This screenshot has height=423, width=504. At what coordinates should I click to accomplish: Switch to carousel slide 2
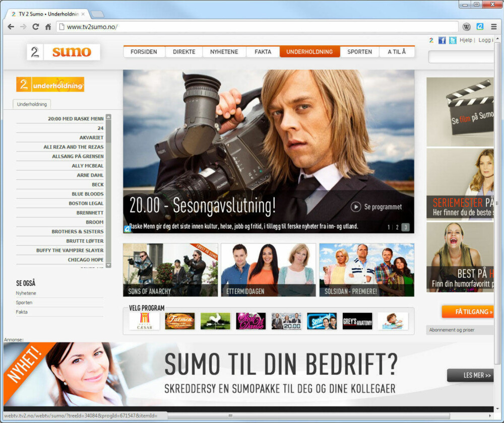click(x=397, y=227)
